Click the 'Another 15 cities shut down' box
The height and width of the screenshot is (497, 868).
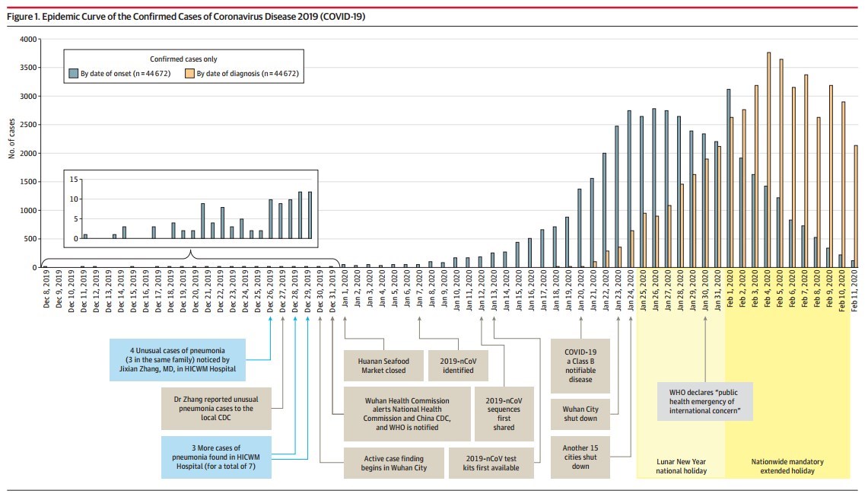580,457
